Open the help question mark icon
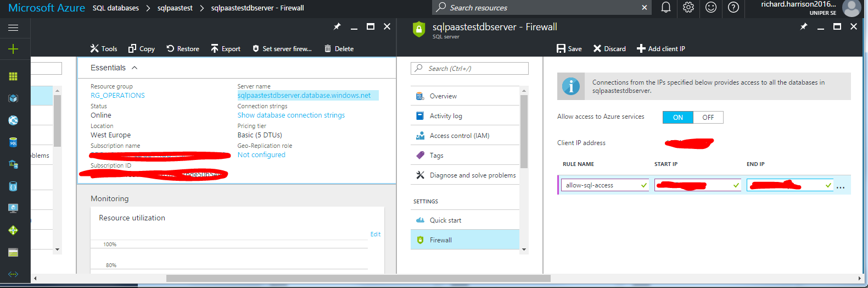Image resolution: width=868 pixels, height=288 pixels. 733,8
